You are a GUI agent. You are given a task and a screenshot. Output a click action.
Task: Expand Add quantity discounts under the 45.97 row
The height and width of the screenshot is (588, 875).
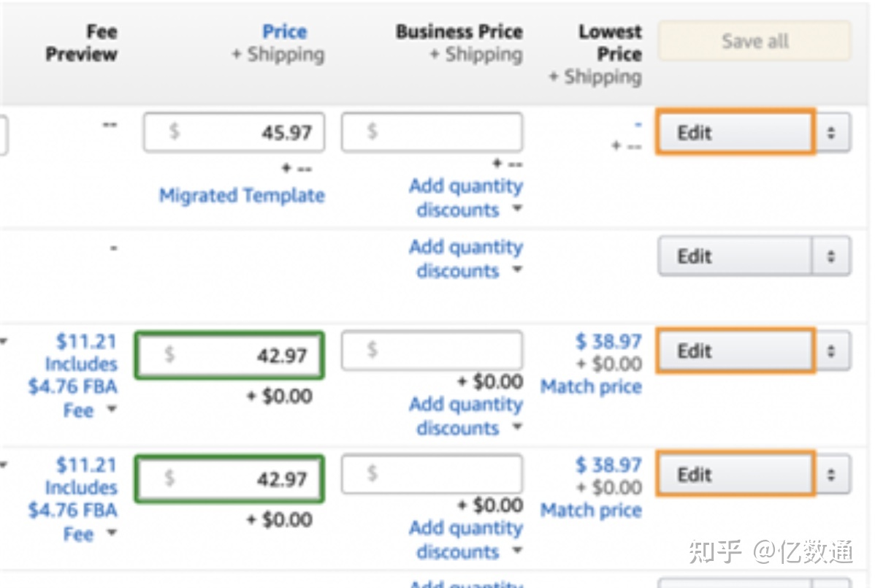tap(466, 198)
